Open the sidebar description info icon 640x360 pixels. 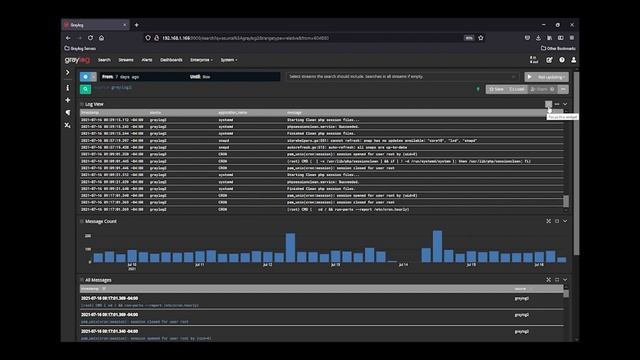(68, 88)
